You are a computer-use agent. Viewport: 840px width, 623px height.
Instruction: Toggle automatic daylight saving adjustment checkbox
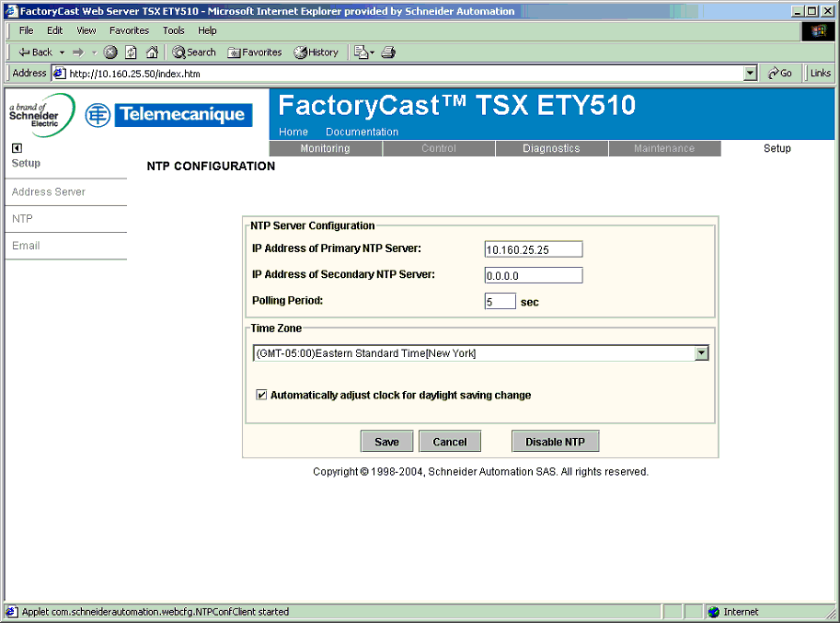tap(261, 395)
